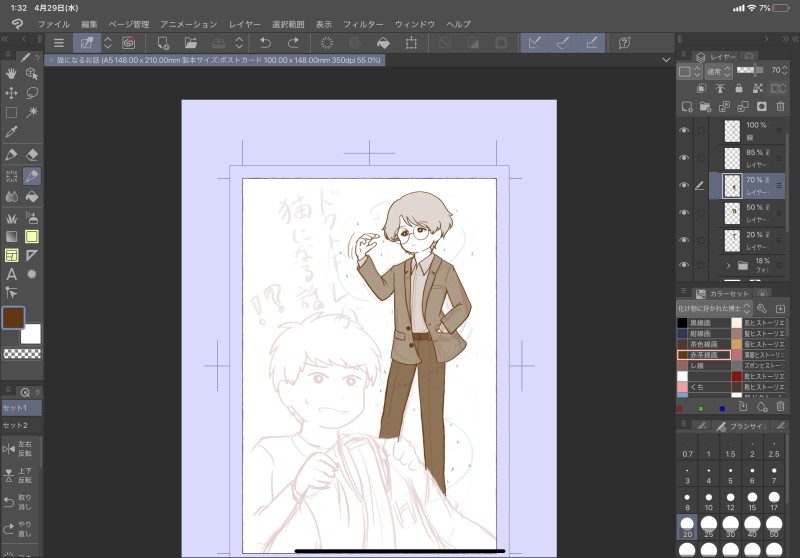
Task: Open the Clip Studio launcher icon
Action: [129, 43]
